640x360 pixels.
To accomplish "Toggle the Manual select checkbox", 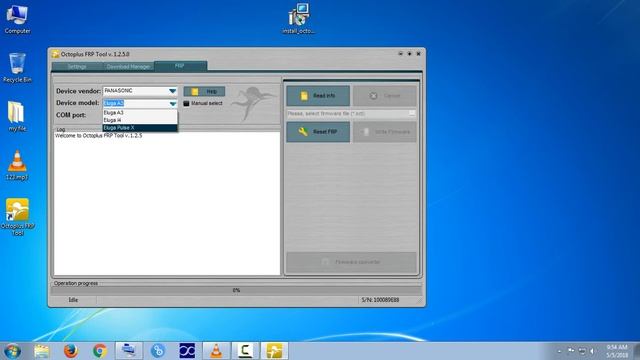I will 187,104.
